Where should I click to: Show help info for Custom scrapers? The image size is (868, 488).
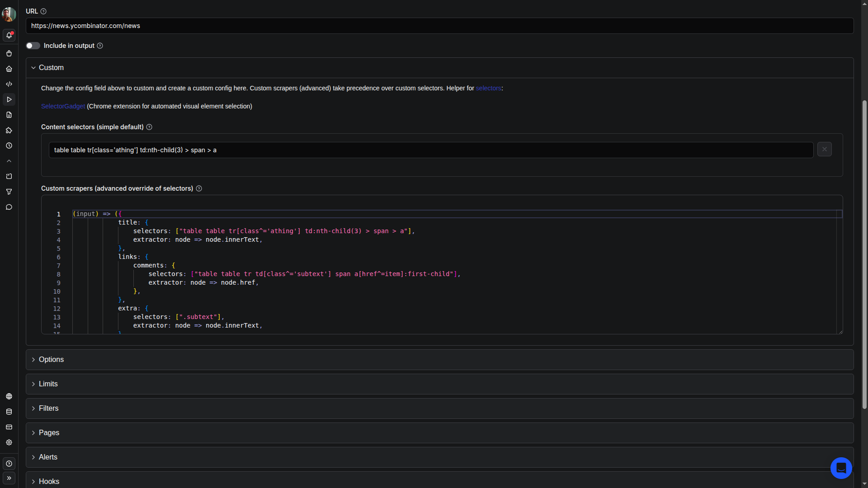[199, 188]
